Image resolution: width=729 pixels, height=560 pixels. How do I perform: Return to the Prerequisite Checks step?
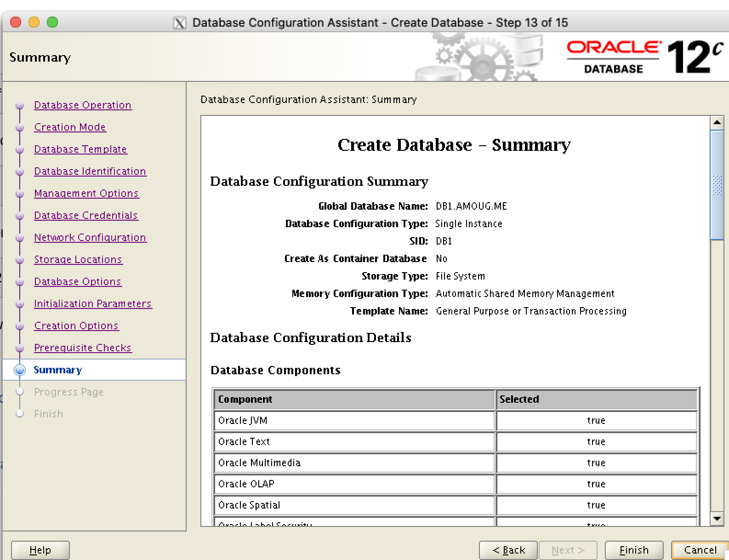coord(83,348)
